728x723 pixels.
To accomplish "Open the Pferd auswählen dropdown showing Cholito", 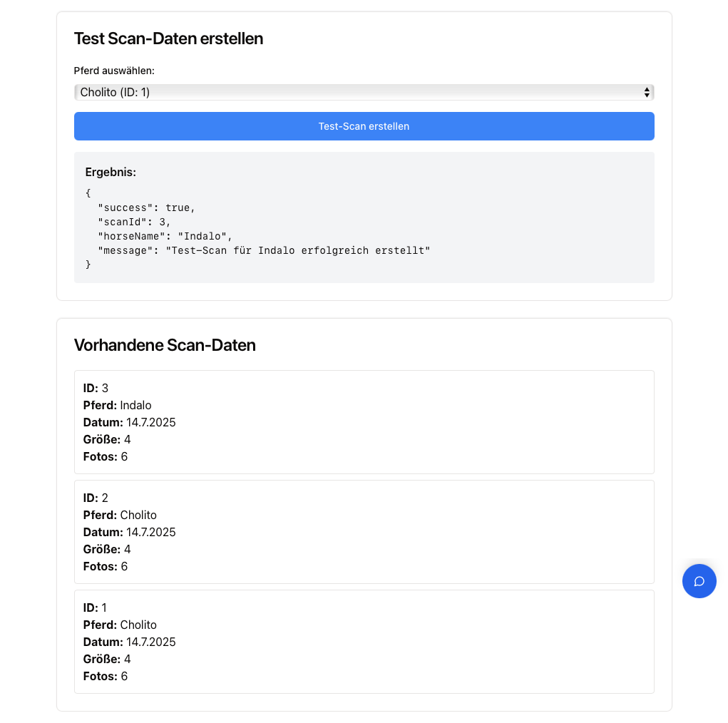I will coord(364,92).
